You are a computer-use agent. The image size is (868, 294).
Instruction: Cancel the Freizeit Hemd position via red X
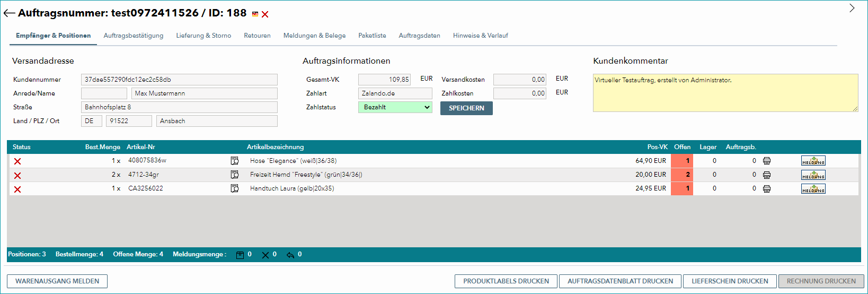click(17, 175)
